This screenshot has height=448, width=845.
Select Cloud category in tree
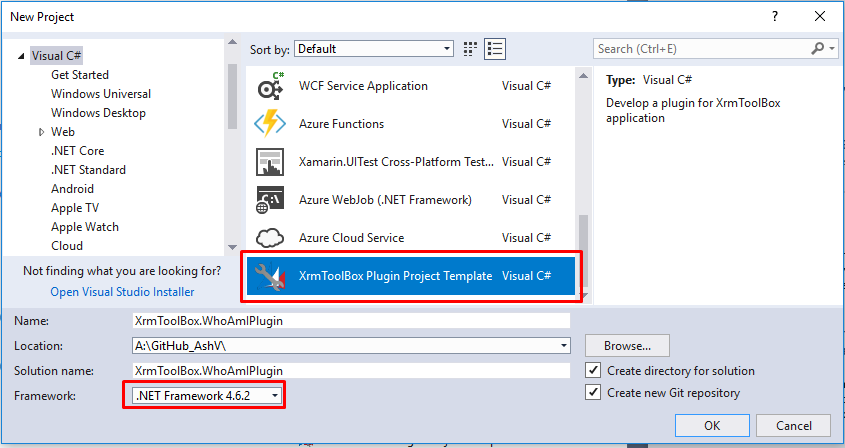(x=67, y=246)
